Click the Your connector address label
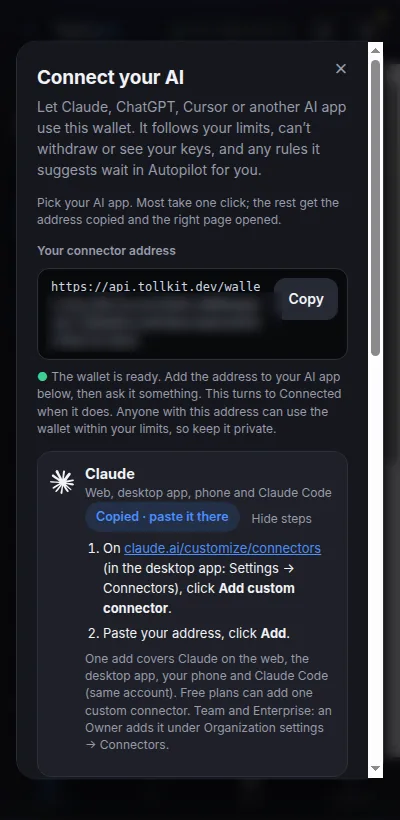Screen dimensions: 400x820 click(x=106, y=250)
